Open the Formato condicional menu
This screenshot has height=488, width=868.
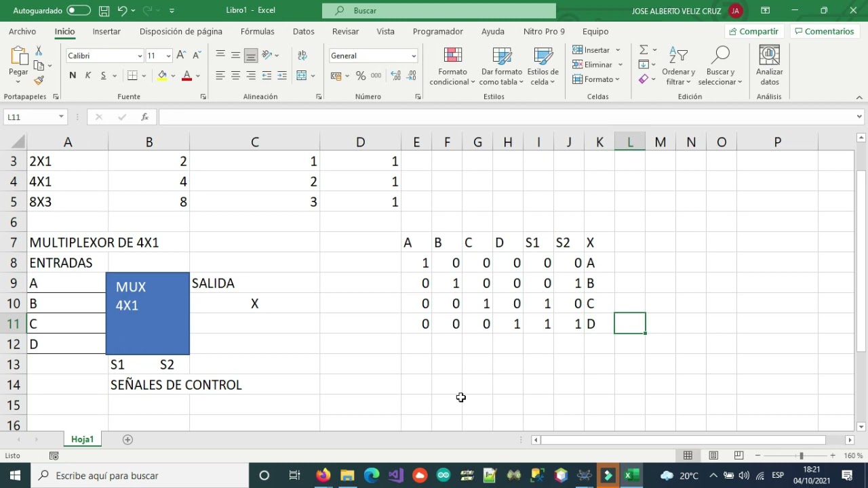pos(452,66)
